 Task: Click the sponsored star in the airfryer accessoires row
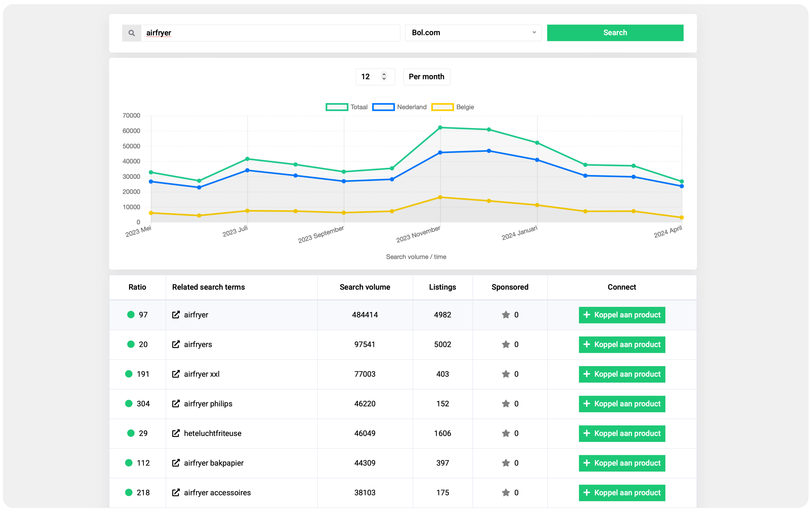pos(506,493)
